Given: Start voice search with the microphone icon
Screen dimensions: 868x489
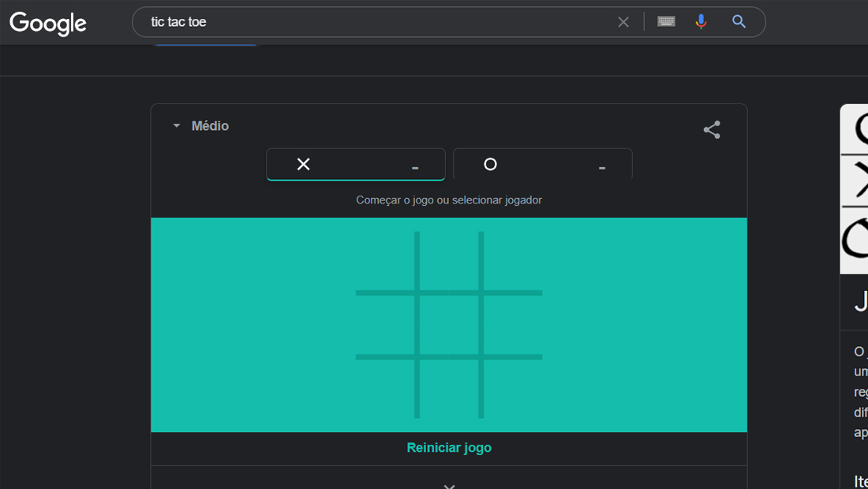Looking at the screenshot, I should pos(701,21).
